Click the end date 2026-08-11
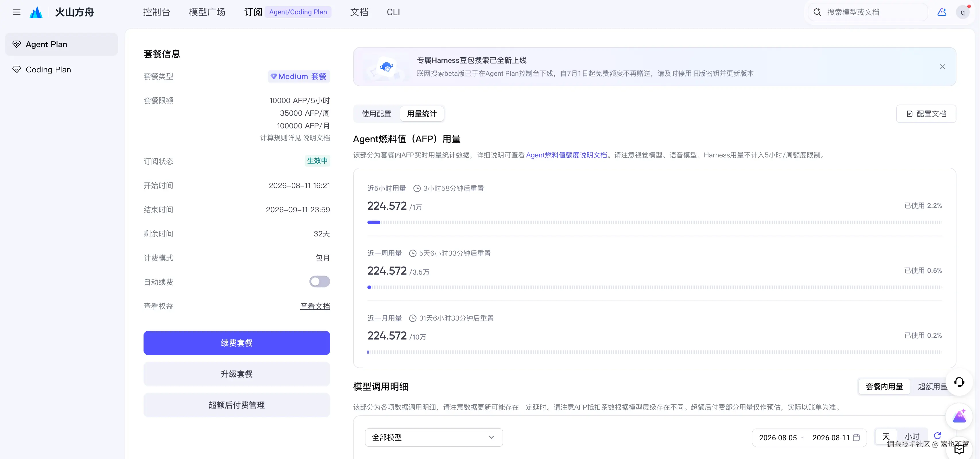The image size is (980, 459). [831, 438]
